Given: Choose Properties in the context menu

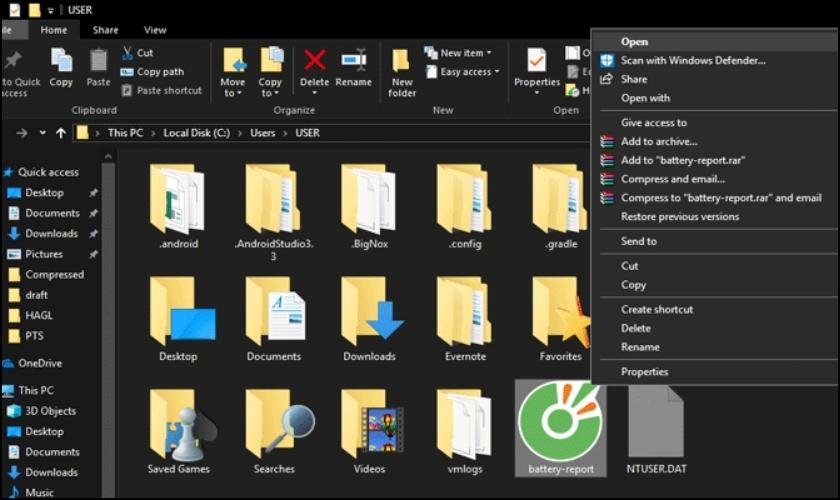Looking at the screenshot, I should (x=715, y=371).
